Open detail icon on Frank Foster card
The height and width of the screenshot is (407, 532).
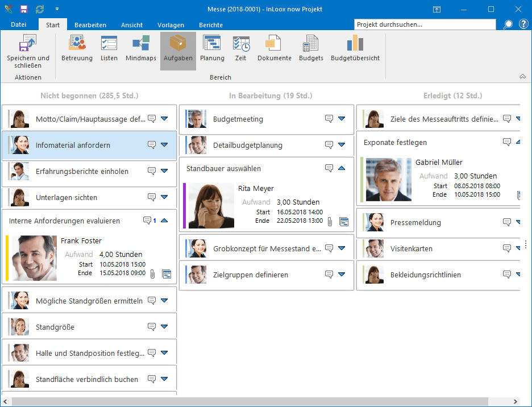[x=167, y=274]
